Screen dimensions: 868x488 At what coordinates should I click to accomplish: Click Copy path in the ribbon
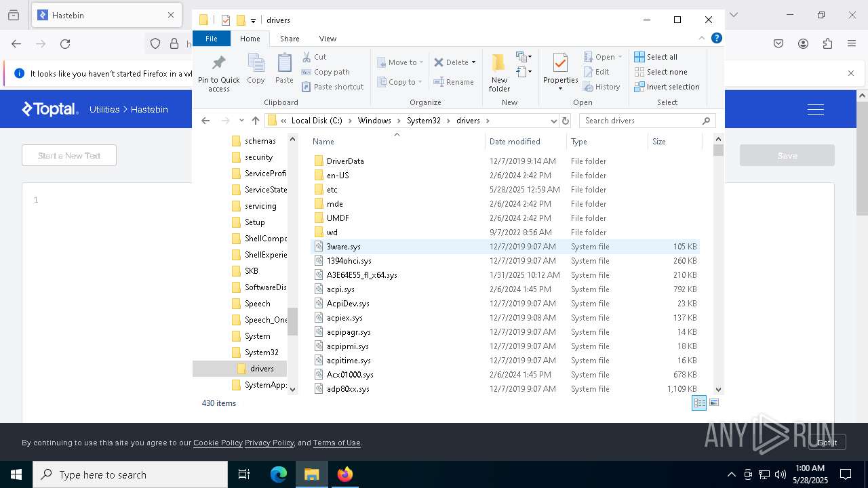325,72
